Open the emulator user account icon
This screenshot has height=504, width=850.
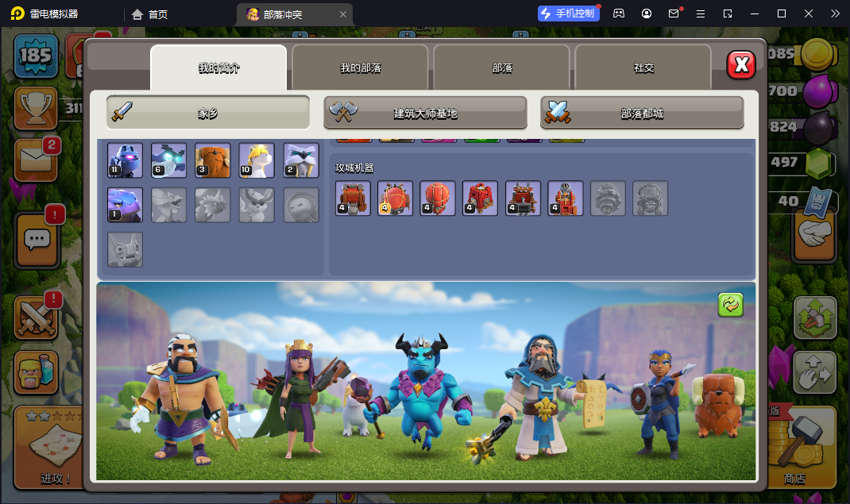tap(646, 13)
